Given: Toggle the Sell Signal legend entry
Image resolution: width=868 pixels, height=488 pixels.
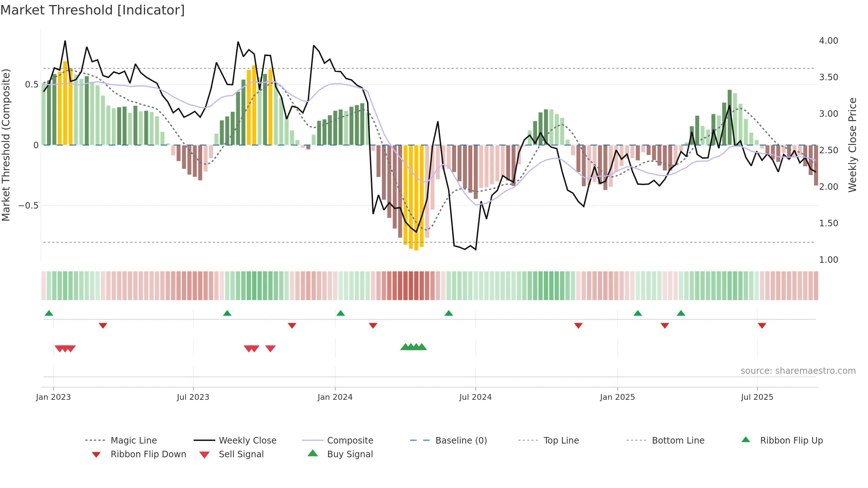Looking at the screenshot, I should coord(231,454).
